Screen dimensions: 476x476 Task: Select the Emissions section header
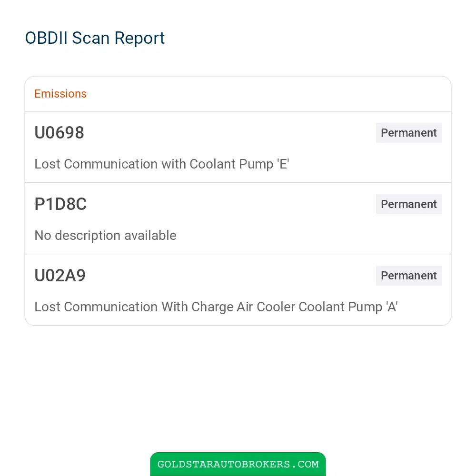[60, 94]
